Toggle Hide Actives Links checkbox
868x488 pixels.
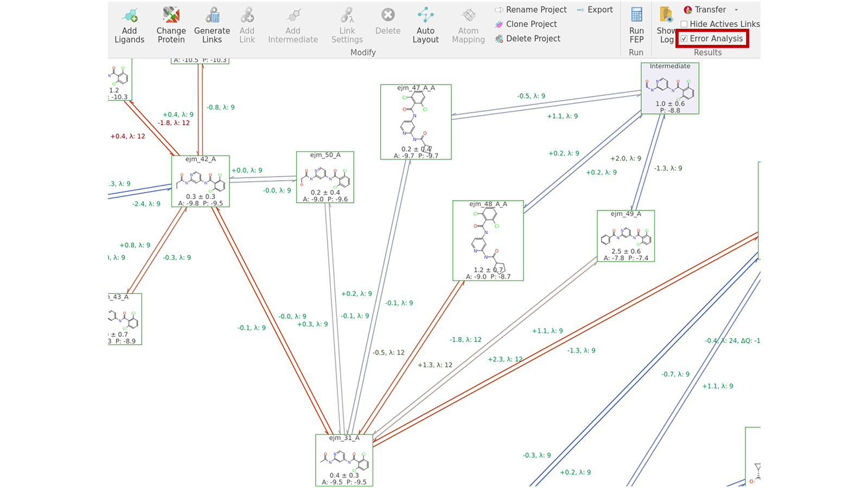(684, 24)
